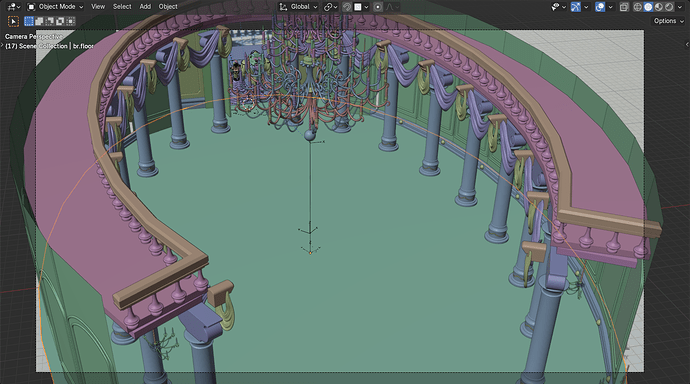
Task: Open the editor type selector
Action: coord(14,7)
